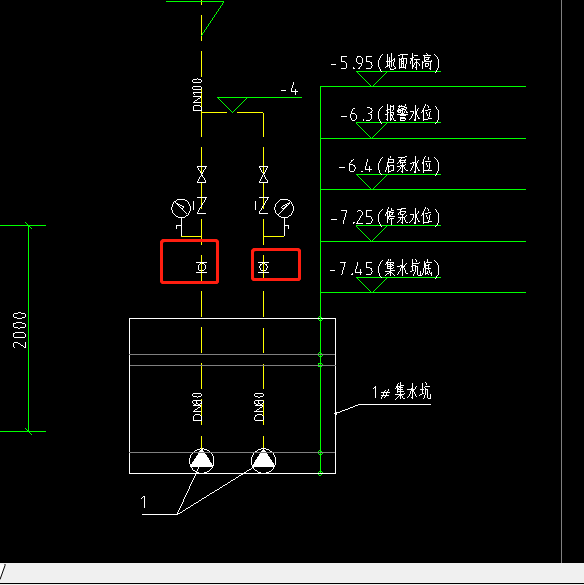Select the right DN80 pipe label
The width and height of the screenshot is (584, 585).
click(x=259, y=407)
